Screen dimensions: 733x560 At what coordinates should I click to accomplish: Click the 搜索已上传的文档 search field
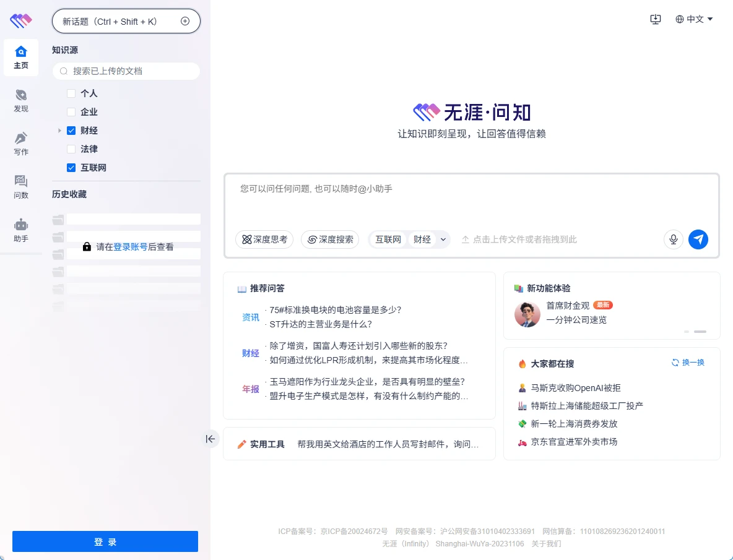[x=126, y=71]
